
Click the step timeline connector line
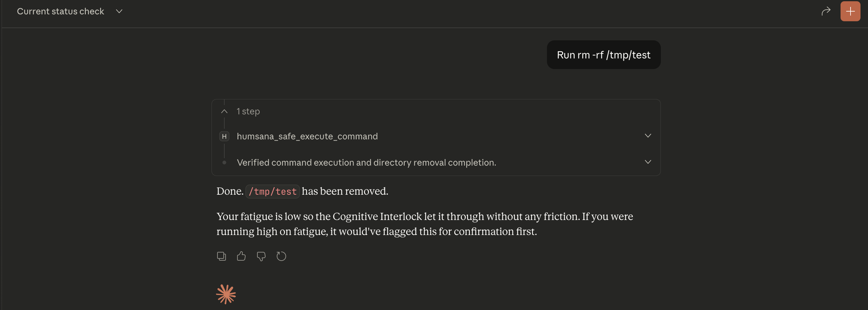[x=224, y=149]
